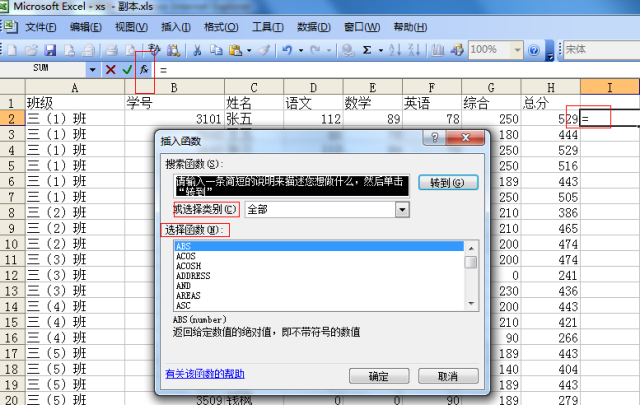Click the Undo arrow icon
The image size is (640, 405).
(x=287, y=50)
